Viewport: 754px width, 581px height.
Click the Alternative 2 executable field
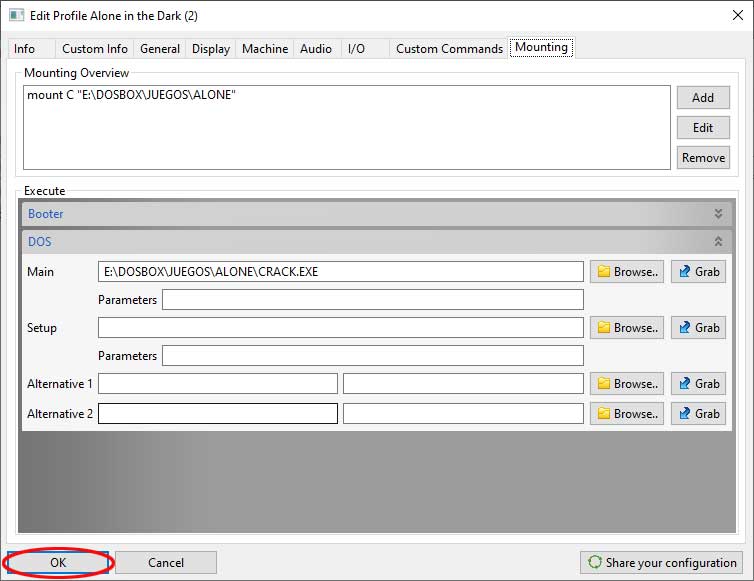tap(218, 414)
